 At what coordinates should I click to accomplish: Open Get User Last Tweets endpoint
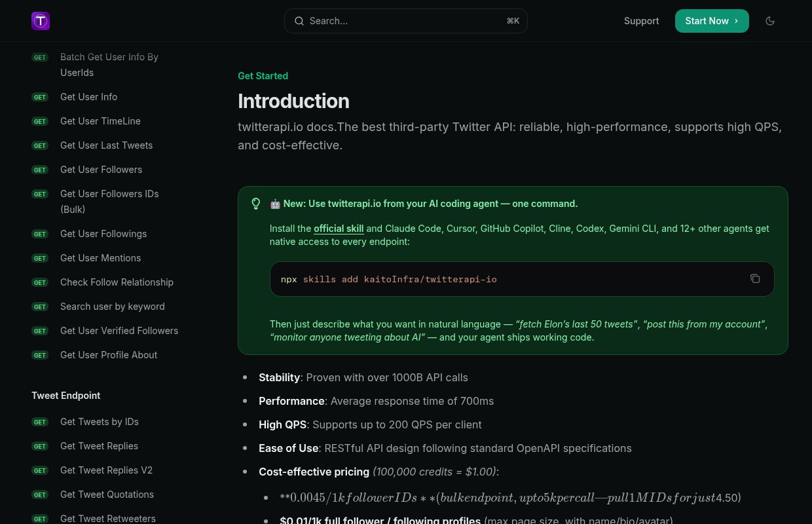[107, 145]
